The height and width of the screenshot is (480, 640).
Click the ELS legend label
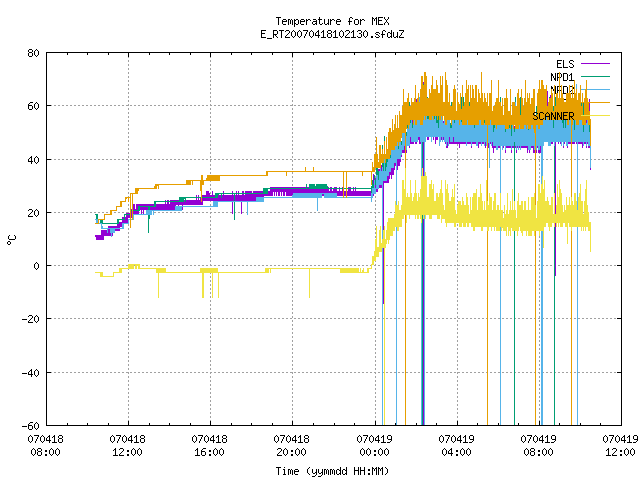[565, 64]
